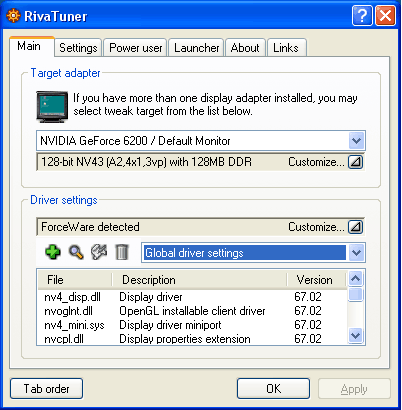Screen dimensions: 402x410
Task: Click the File column header
Action: (75, 280)
